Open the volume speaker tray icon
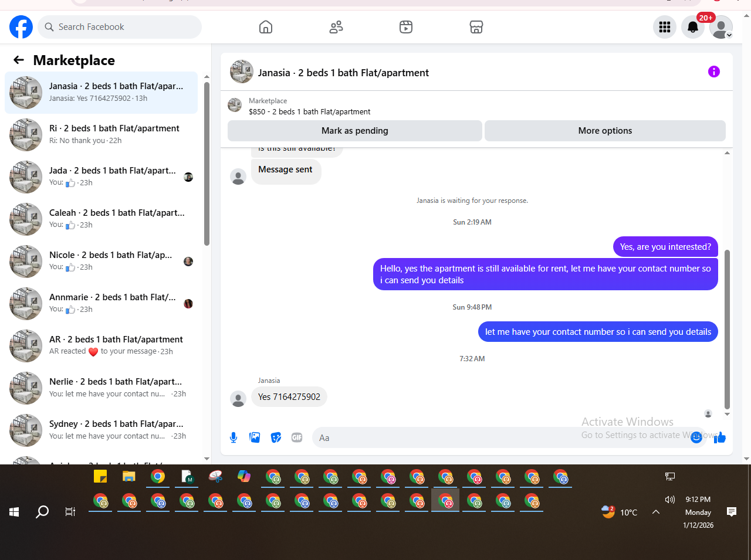 pos(670,500)
